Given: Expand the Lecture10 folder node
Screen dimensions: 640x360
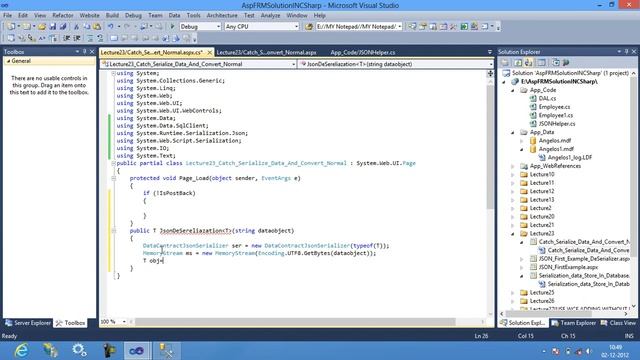Looking at the screenshot, I should [x=513, y=174].
